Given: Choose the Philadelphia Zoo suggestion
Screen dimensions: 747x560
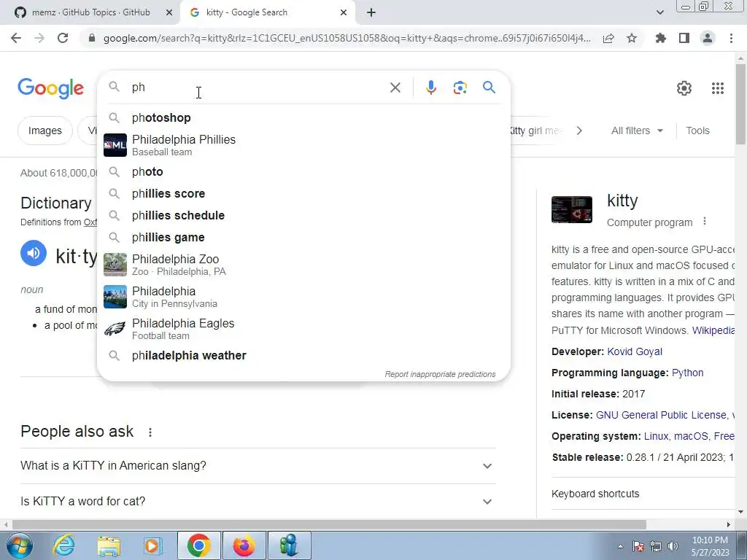Looking at the screenshot, I should click(303, 265).
